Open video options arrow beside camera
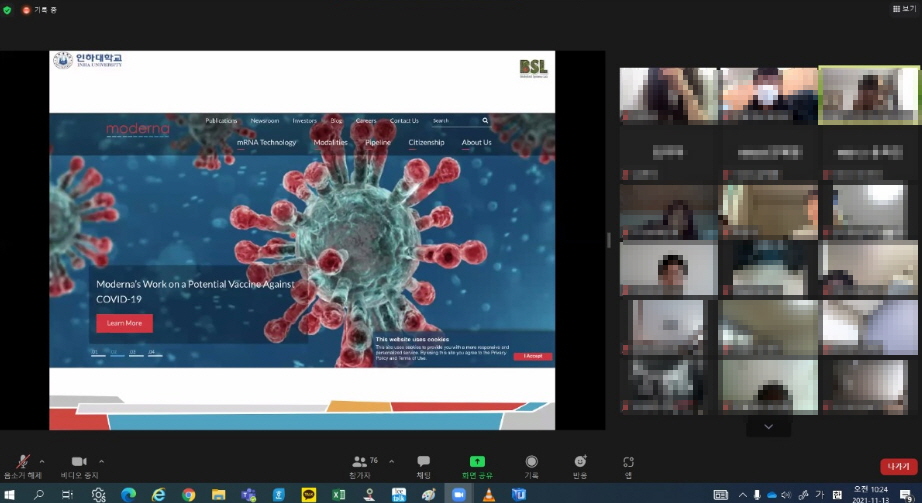The image size is (922, 503). 101,461
